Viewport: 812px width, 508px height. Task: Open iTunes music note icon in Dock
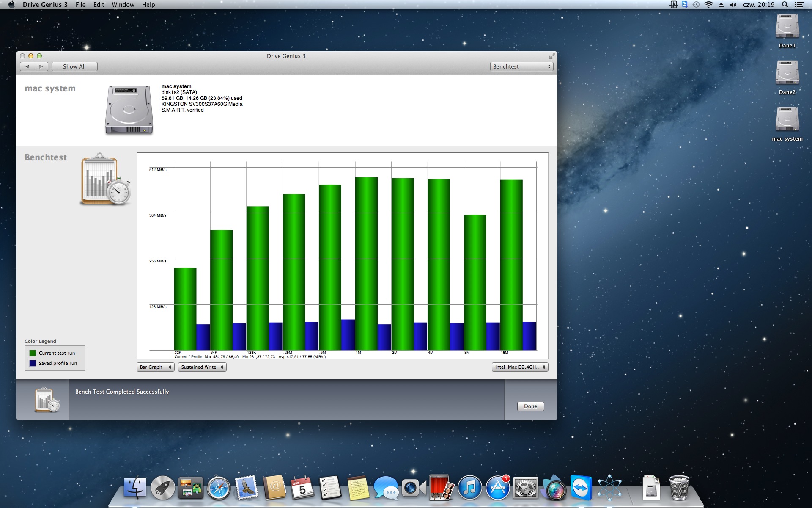[469, 488]
